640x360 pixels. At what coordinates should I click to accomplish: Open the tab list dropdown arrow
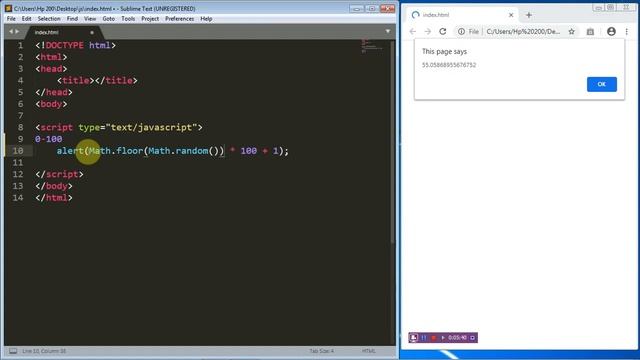tap(388, 31)
